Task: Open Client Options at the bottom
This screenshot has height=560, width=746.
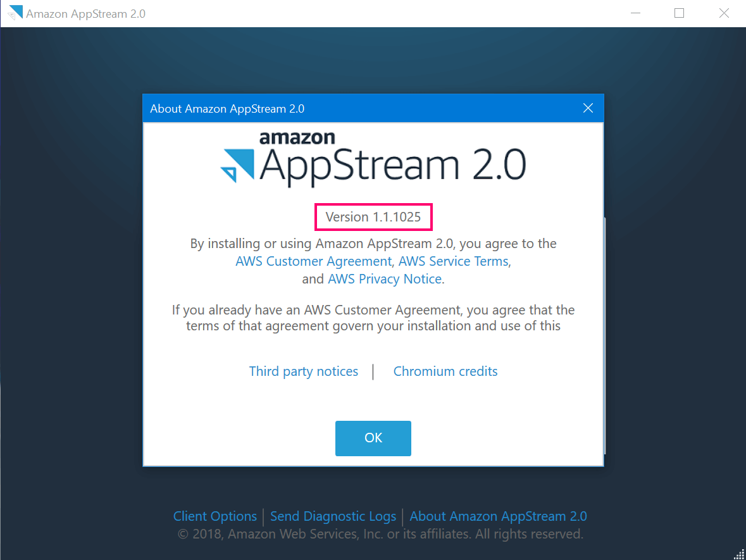Action: pyautogui.click(x=214, y=516)
